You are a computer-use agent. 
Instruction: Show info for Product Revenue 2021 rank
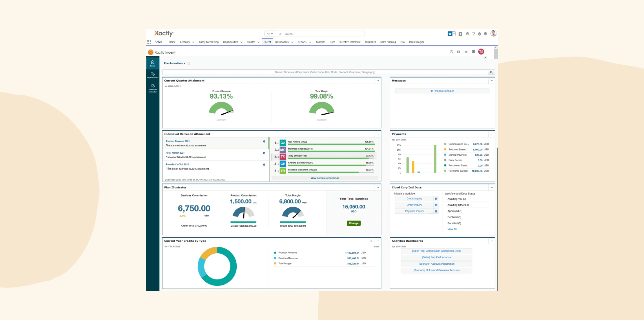[x=264, y=141]
